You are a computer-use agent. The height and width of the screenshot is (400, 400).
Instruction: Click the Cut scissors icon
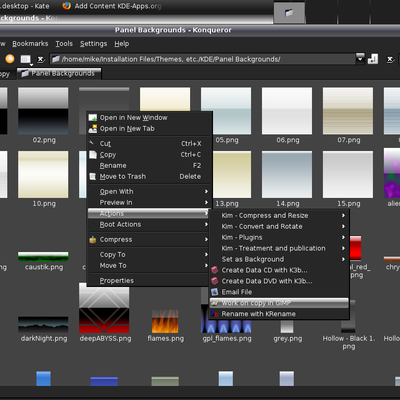click(x=92, y=143)
